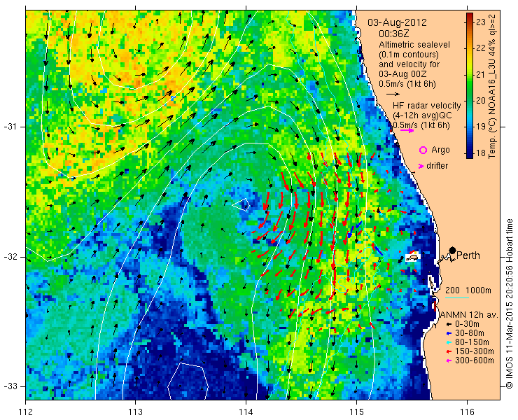Click the '200 1000m' depth label
518x420 pixels.
468,290
